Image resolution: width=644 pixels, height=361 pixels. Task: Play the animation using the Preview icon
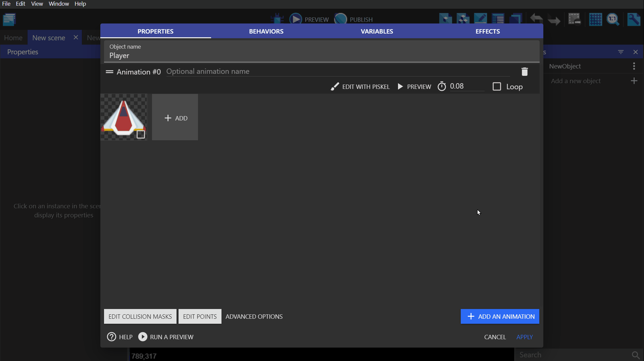coord(400,87)
